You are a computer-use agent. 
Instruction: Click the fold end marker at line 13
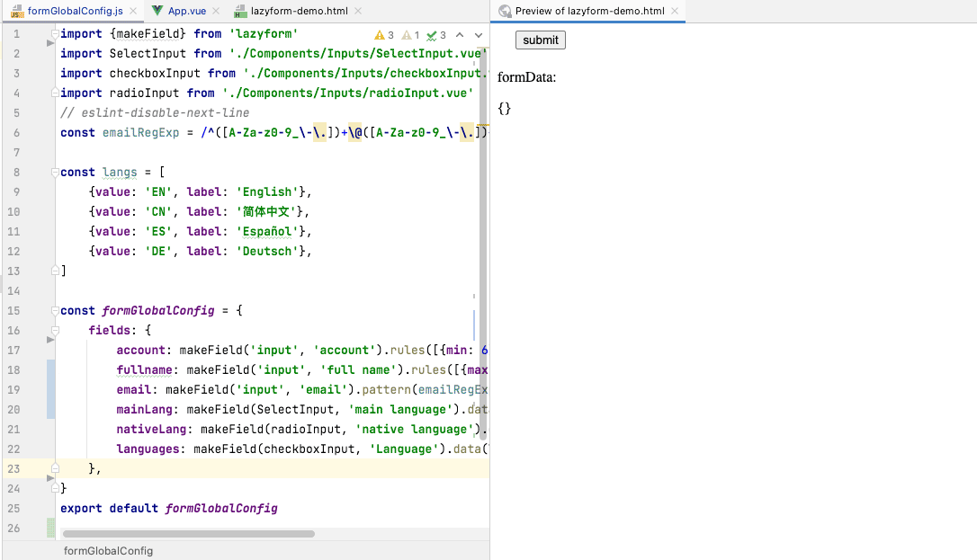[x=55, y=271]
